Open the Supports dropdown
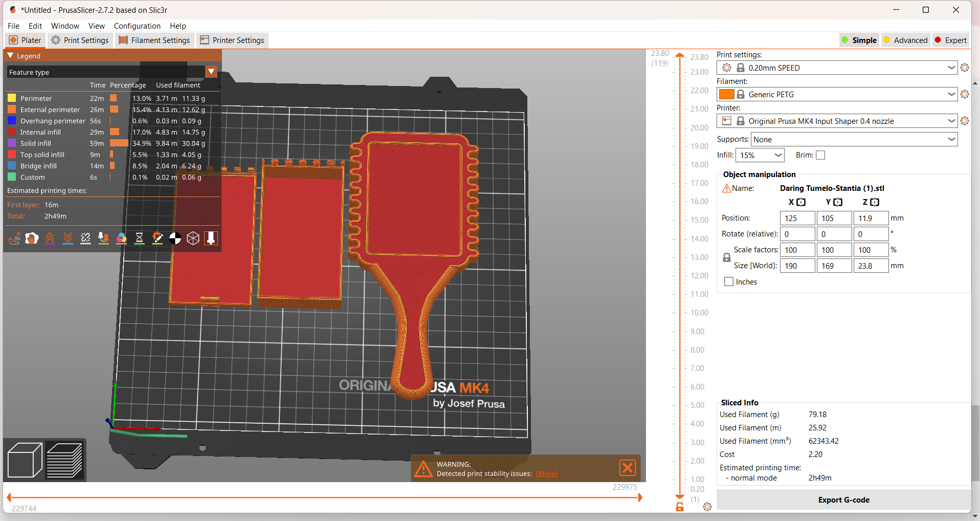This screenshot has height=521, width=980. [854, 139]
